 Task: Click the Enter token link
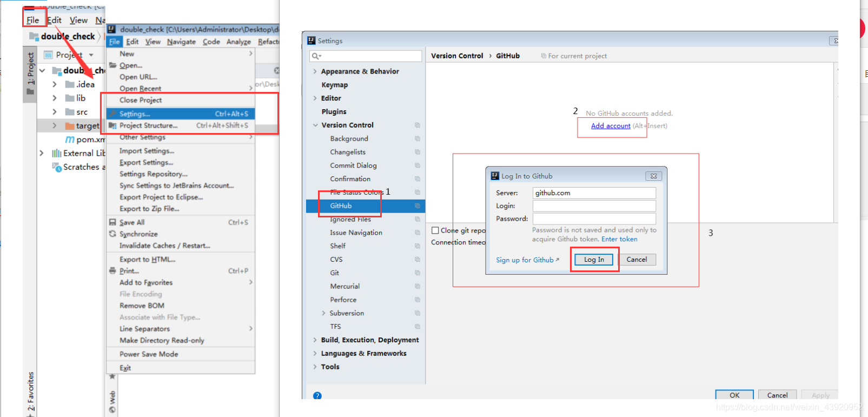tap(619, 239)
